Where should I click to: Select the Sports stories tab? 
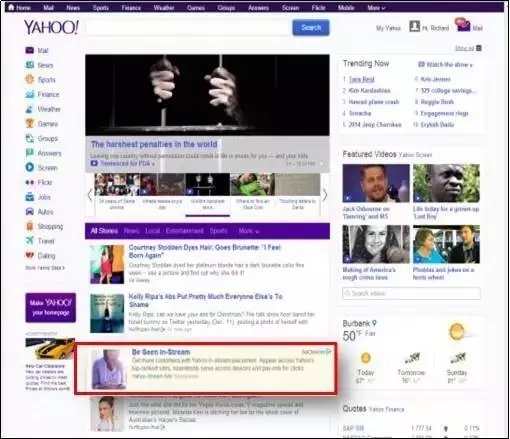coord(218,231)
